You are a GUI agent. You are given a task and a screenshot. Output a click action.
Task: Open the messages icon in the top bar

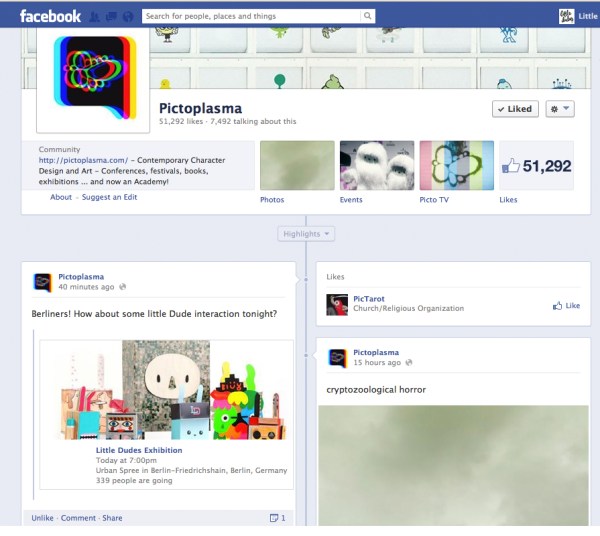[x=110, y=16]
